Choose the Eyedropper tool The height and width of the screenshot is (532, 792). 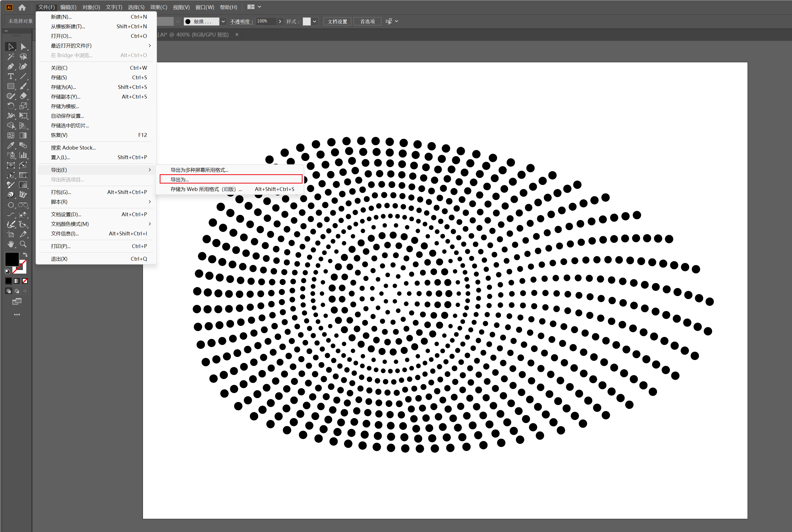click(10, 145)
